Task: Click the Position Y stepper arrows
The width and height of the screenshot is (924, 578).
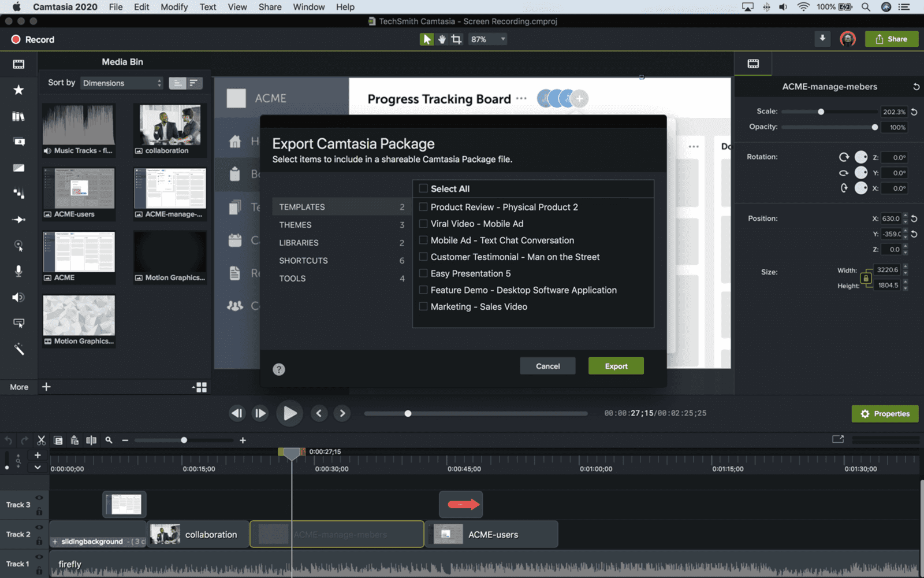Action: click(x=905, y=234)
